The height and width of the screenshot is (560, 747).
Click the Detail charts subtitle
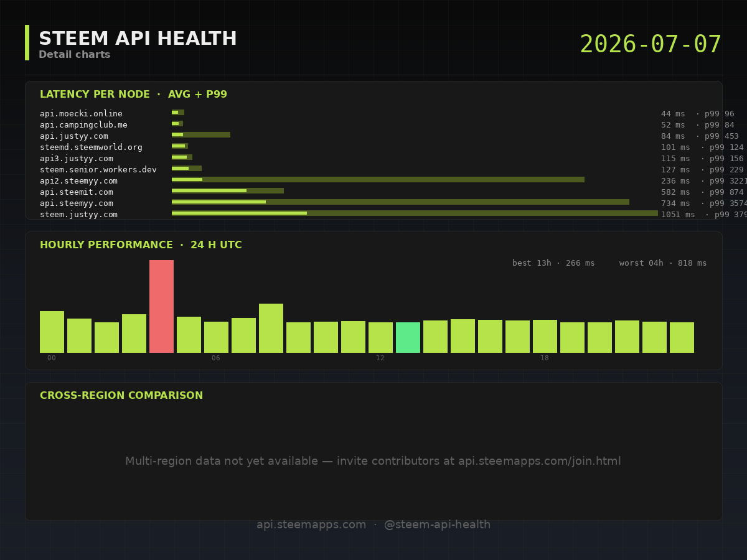coord(75,55)
